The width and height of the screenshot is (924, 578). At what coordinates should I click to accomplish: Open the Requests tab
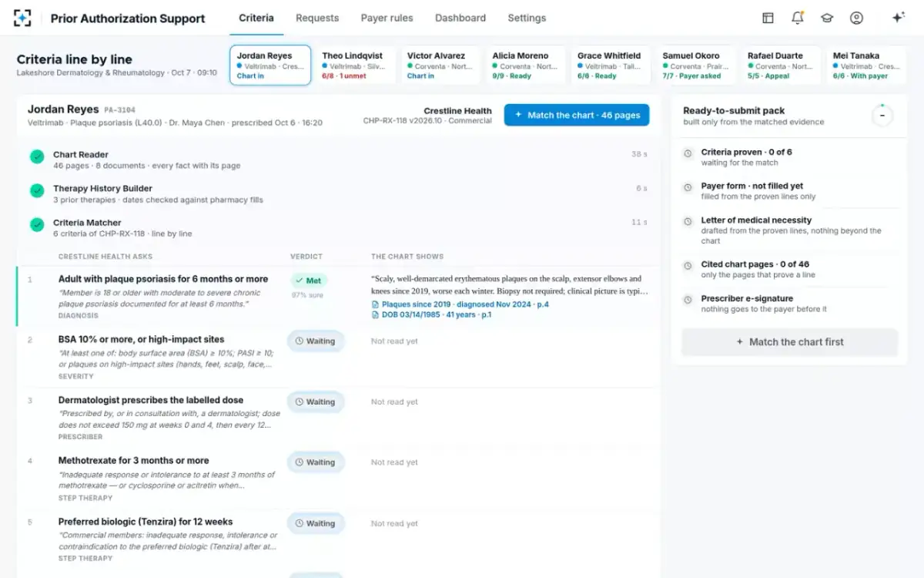click(x=317, y=18)
